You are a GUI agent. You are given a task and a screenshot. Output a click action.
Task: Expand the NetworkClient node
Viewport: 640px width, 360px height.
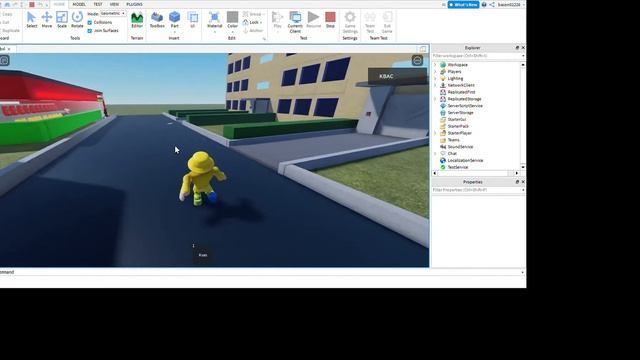coord(435,85)
